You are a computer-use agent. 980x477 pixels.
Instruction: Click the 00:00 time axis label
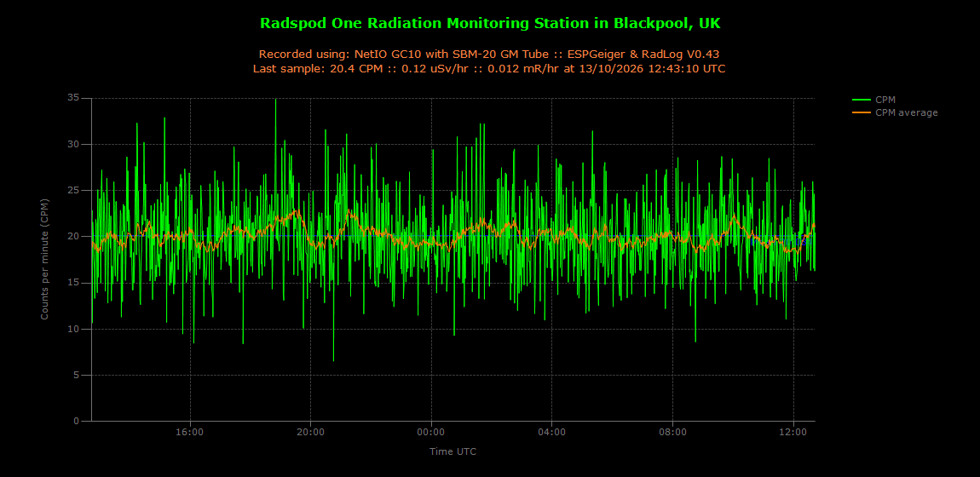431,432
